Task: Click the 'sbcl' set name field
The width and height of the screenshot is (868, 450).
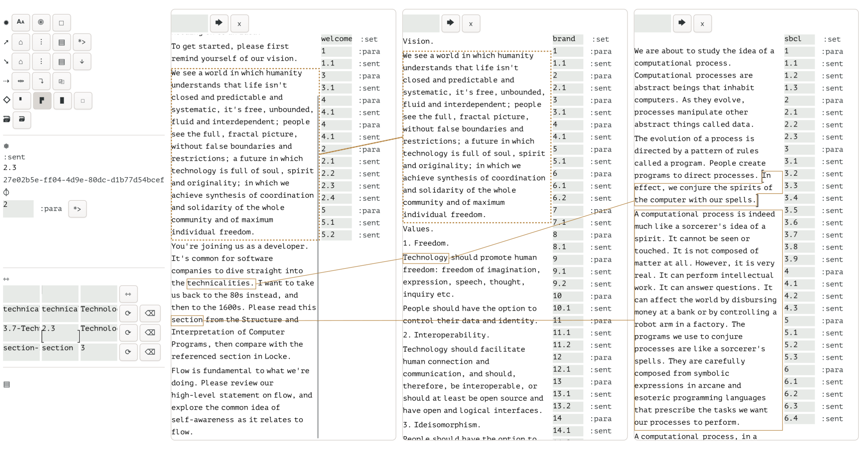Action: pyautogui.click(x=799, y=39)
